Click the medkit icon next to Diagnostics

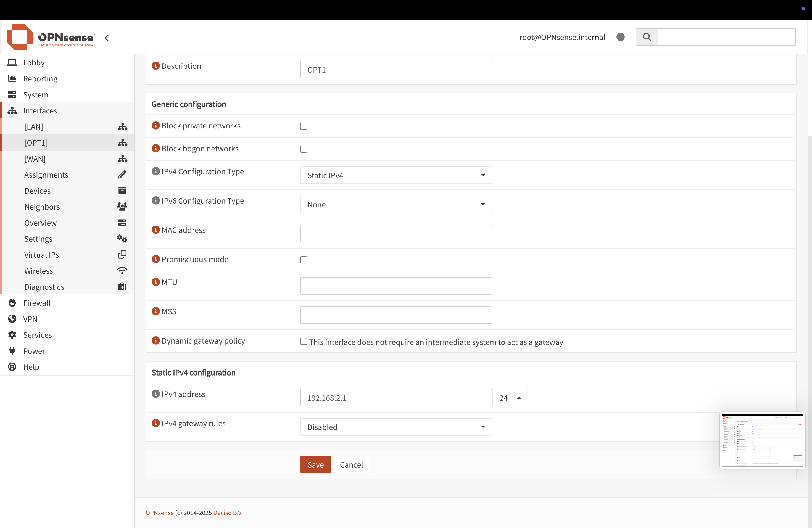coord(122,287)
